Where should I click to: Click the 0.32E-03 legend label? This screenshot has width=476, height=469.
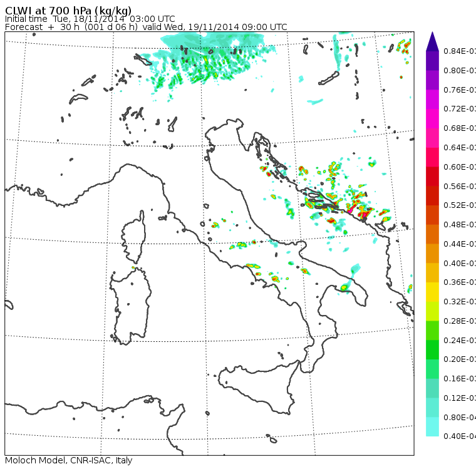click(460, 302)
